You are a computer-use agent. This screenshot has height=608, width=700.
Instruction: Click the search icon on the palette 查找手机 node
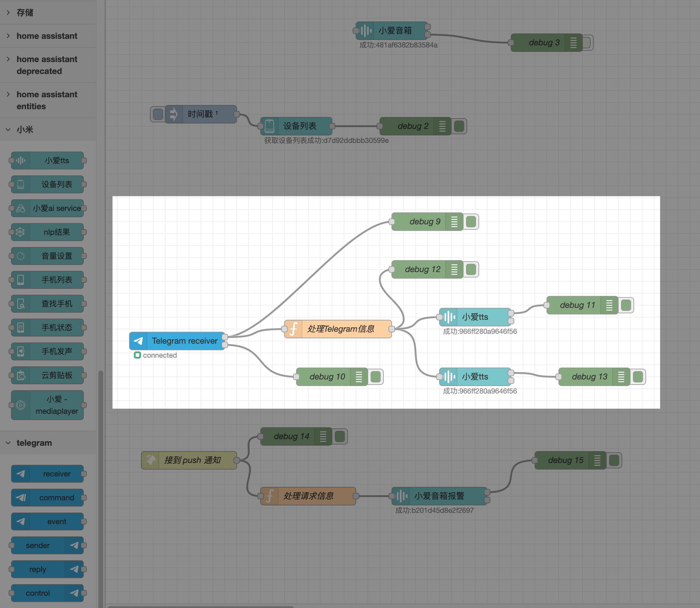point(21,304)
